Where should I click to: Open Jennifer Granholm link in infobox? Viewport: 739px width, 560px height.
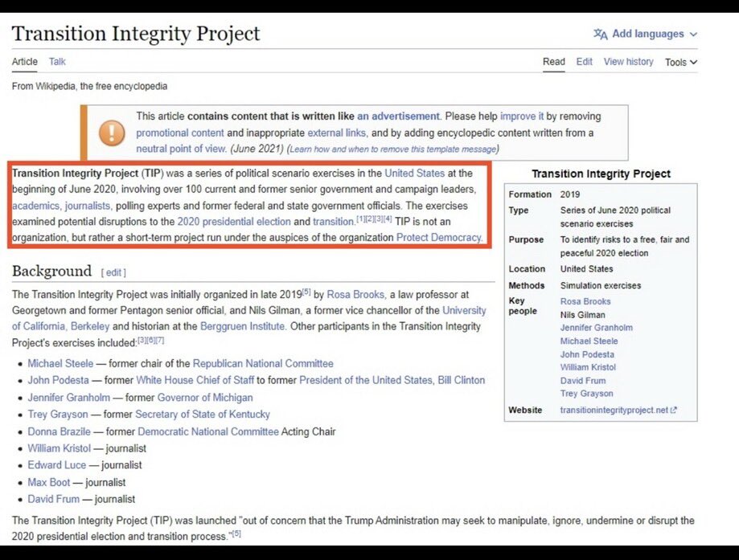(596, 328)
